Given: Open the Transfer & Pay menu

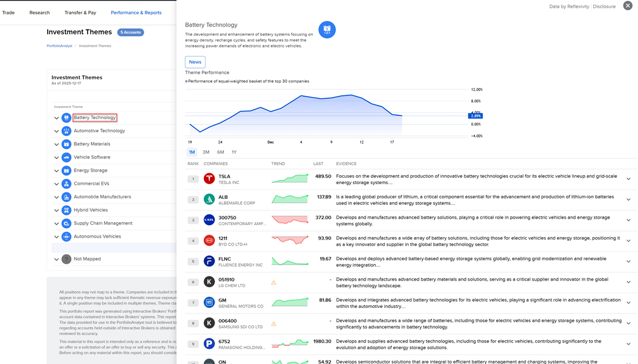Looking at the screenshot, I should 80,13.
